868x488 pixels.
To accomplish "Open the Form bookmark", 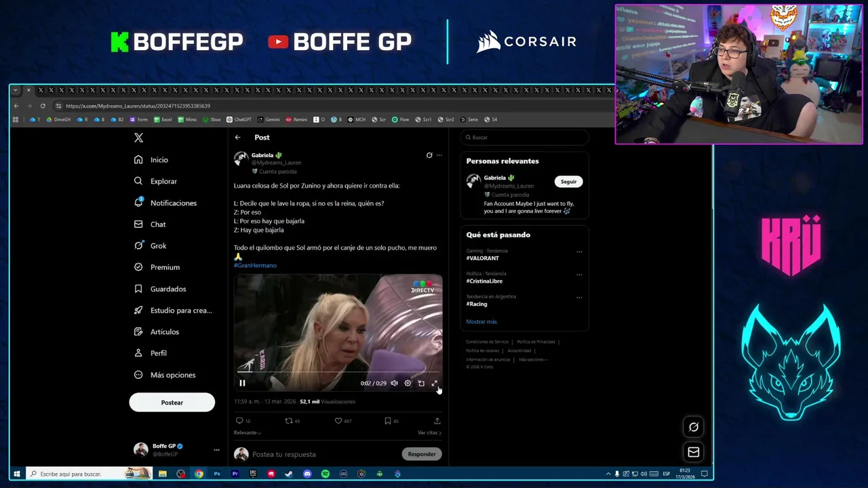I will coord(138,119).
